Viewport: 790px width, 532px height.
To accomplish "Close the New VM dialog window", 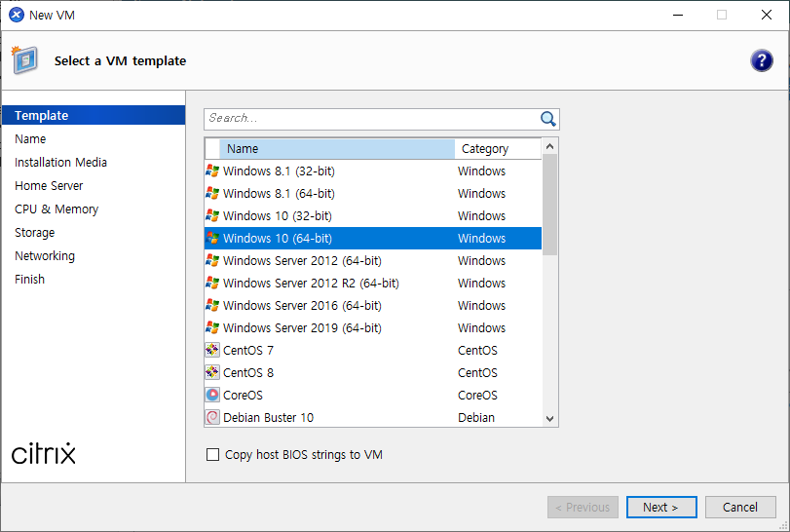I will [x=766, y=16].
